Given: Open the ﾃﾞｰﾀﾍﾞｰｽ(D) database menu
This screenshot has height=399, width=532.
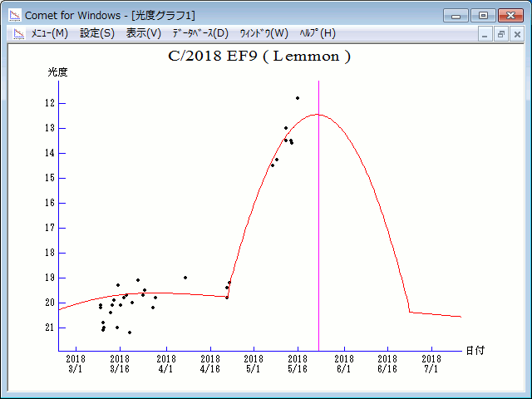Looking at the screenshot, I should (x=199, y=33).
